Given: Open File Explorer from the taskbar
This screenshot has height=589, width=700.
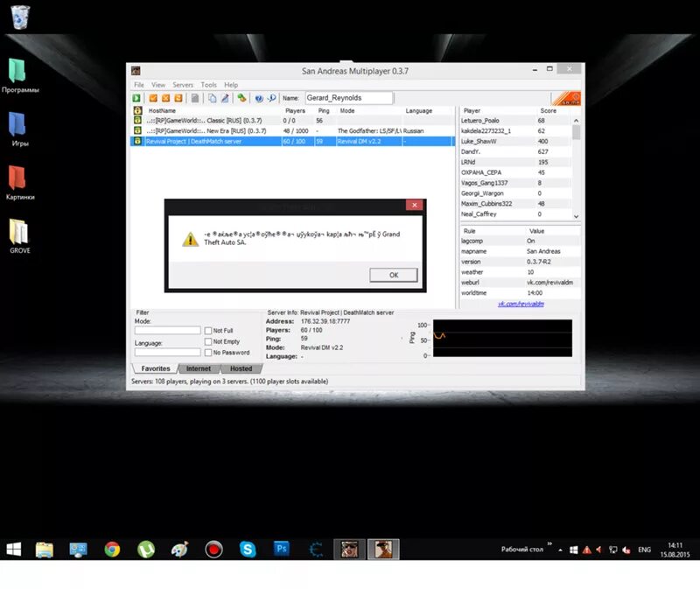Looking at the screenshot, I should pyautogui.click(x=45, y=550).
